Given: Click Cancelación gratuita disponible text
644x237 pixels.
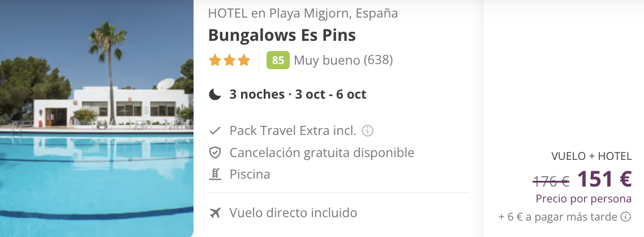Looking at the screenshot, I should pos(322,153).
